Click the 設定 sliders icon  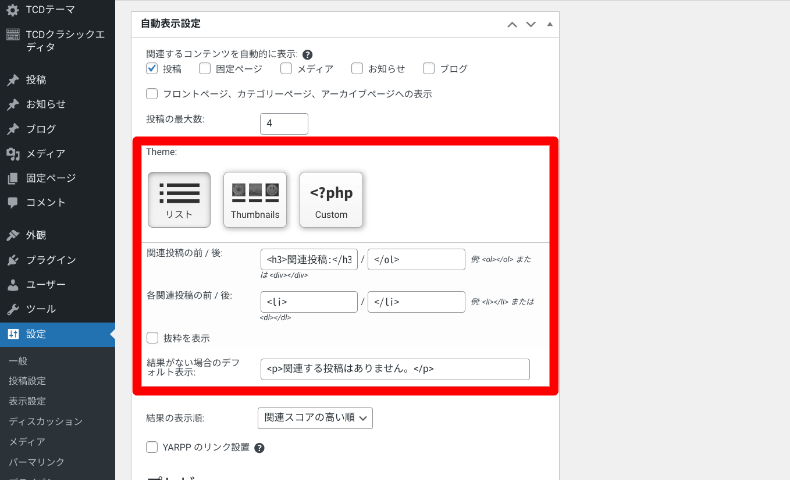13,334
